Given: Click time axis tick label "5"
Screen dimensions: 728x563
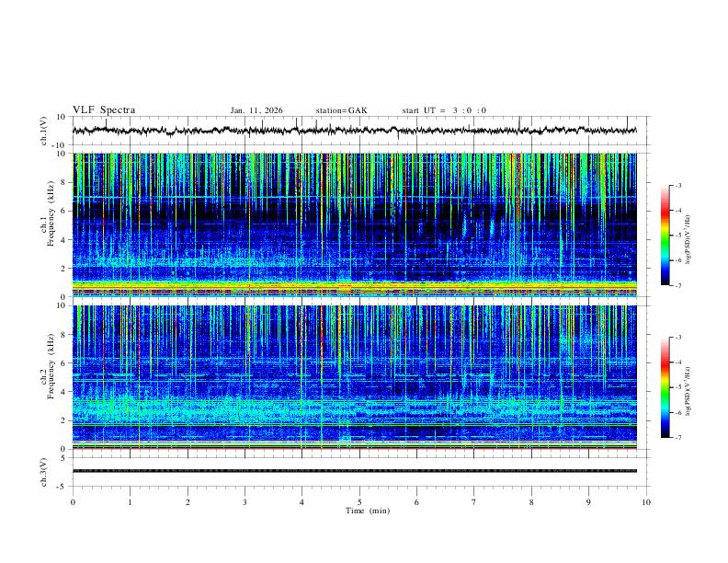Looking at the screenshot, I should click(359, 502).
